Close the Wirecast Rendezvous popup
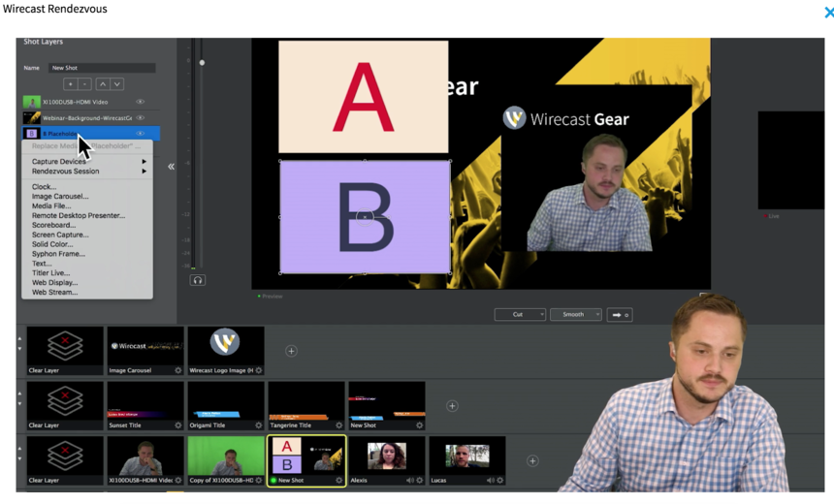Screen dimensions: 834x504 [x=829, y=13]
